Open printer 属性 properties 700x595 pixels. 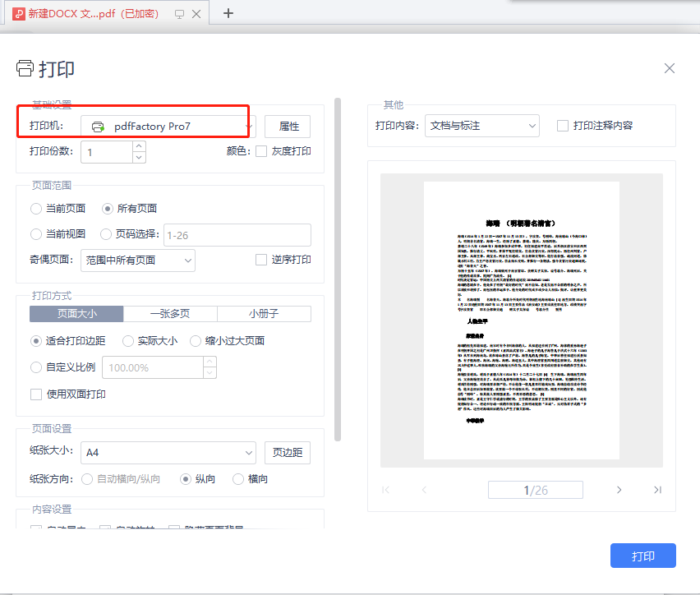pyautogui.click(x=288, y=126)
